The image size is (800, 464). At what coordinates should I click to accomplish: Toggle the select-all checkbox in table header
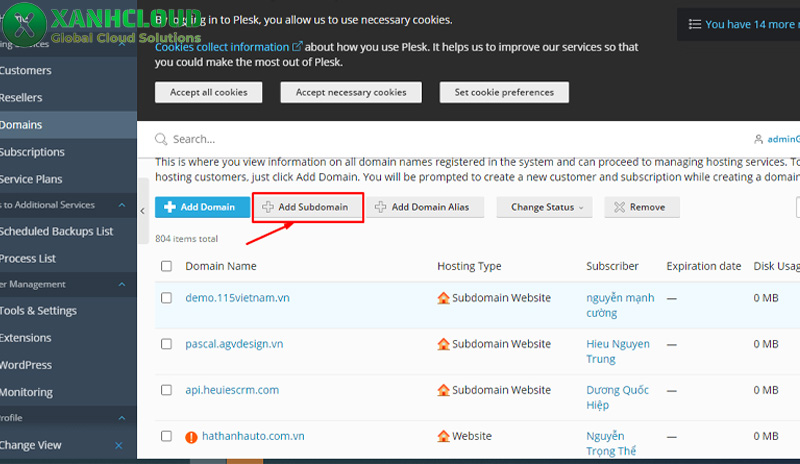[166, 266]
